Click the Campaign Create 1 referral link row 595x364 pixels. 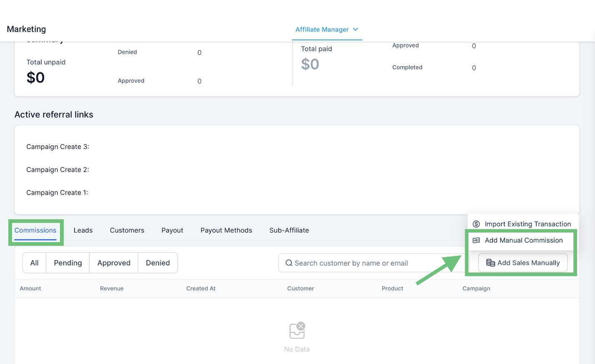pyautogui.click(x=57, y=193)
